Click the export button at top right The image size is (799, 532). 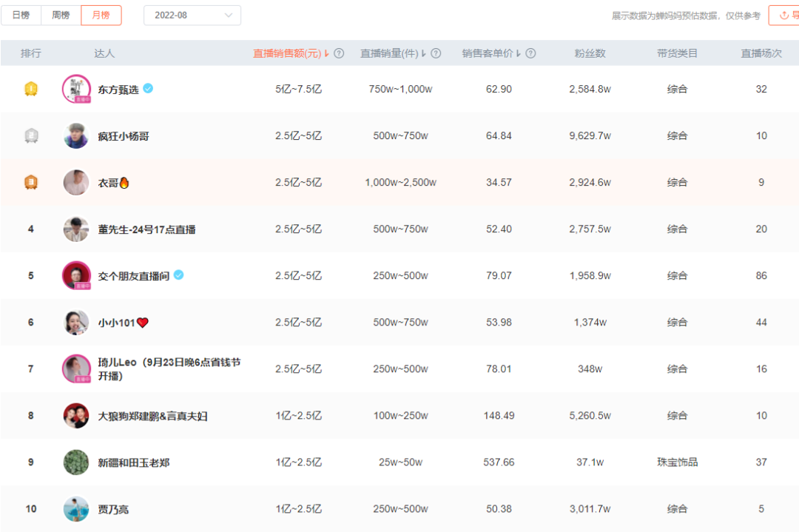(x=785, y=16)
